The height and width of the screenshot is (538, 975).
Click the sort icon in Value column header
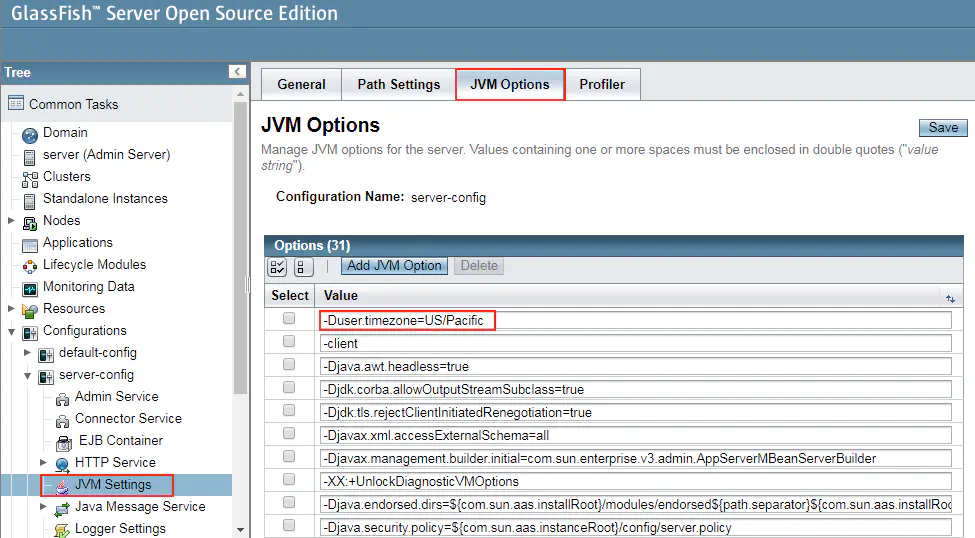tap(950, 299)
